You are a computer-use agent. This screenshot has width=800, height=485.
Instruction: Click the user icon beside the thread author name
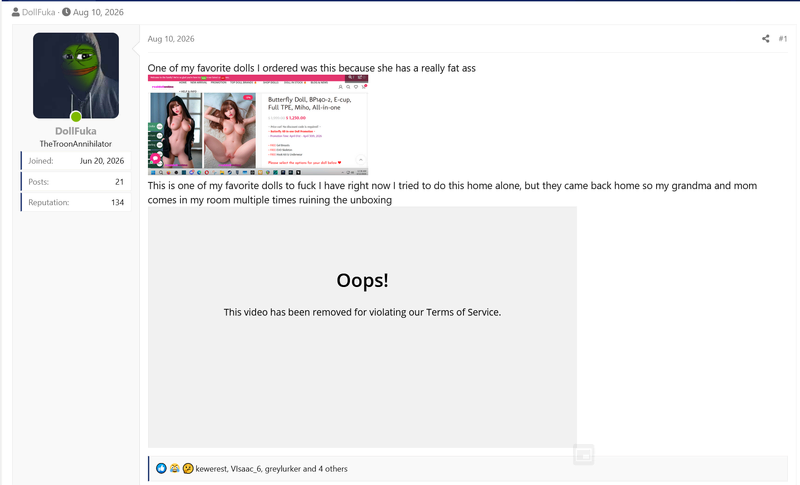click(16, 12)
